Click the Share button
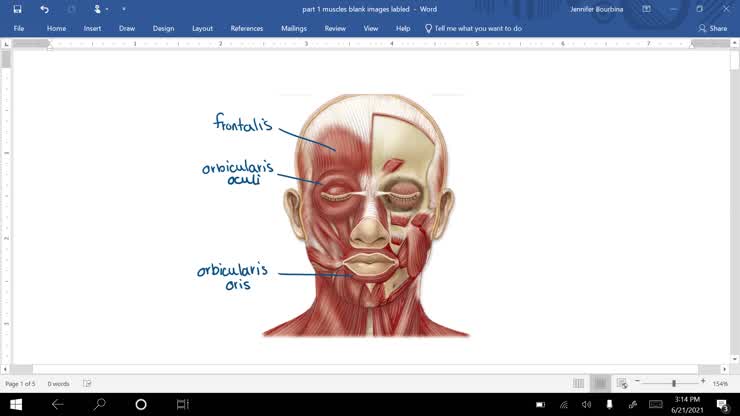 [713, 28]
